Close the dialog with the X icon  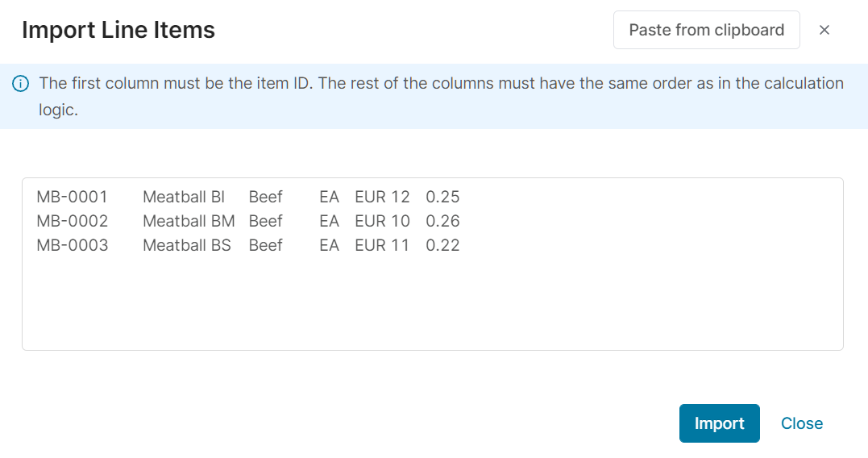[824, 30]
